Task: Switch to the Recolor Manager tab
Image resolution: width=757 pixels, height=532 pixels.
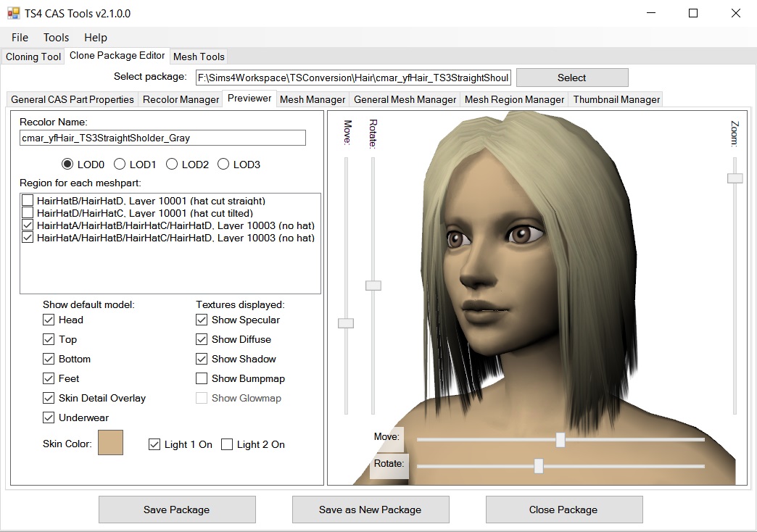Action: [x=181, y=99]
